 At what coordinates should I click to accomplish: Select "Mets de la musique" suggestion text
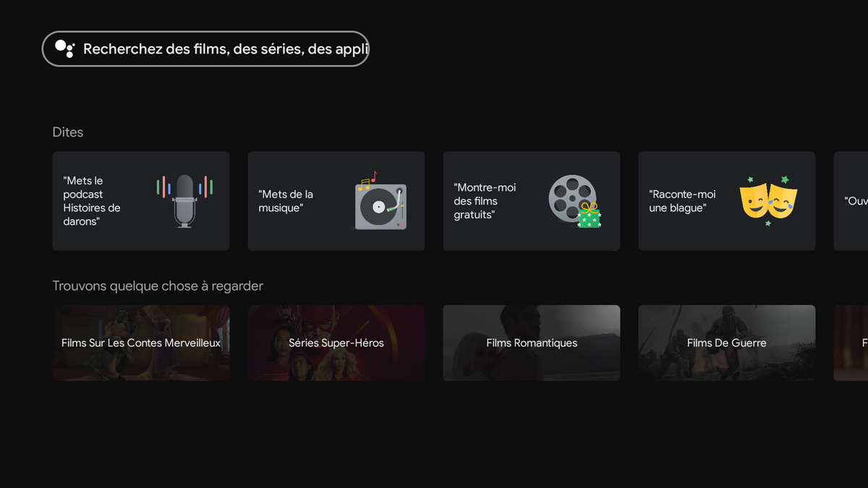click(x=286, y=201)
